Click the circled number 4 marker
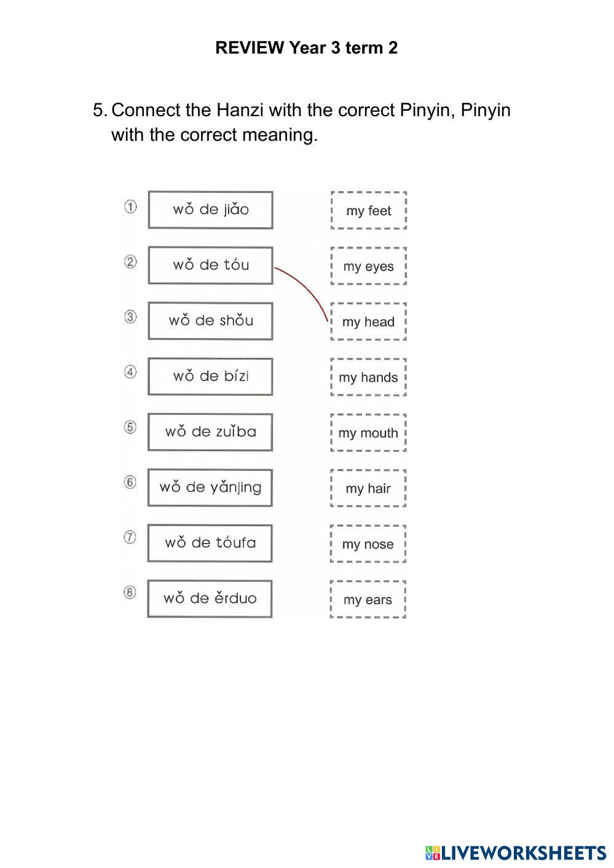 [130, 372]
